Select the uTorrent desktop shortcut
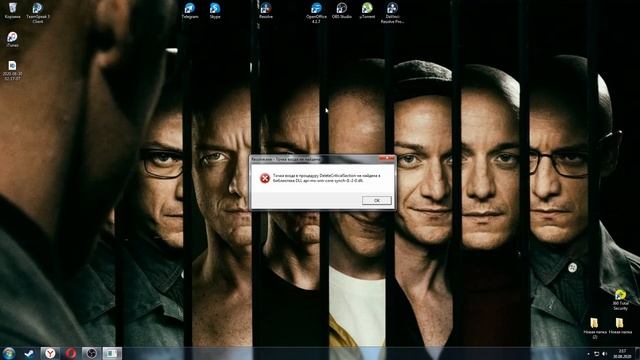Viewport: 640px width, 360px height. click(x=367, y=11)
